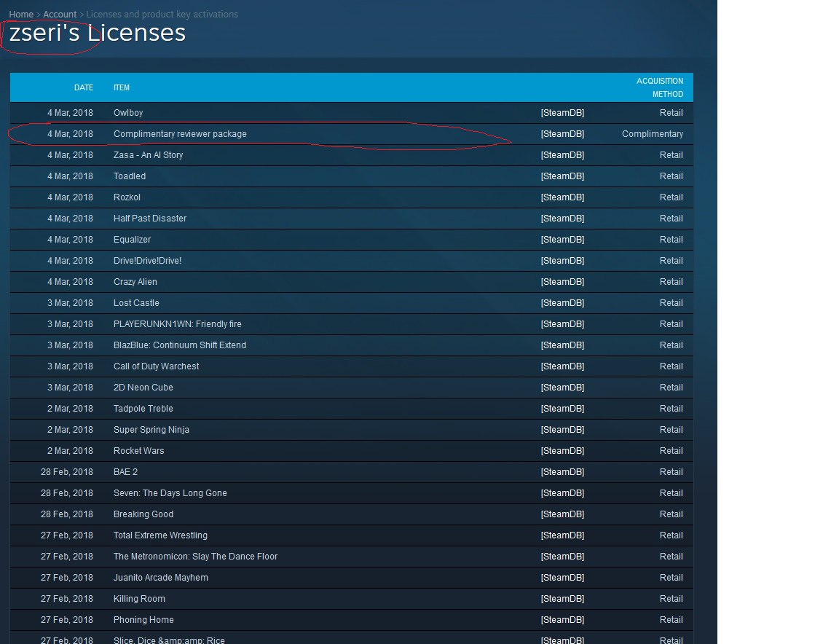This screenshot has height=644, width=839.
Task: Select 'Half Past Disaster' item name
Action: pyautogui.click(x=150, y=219)
